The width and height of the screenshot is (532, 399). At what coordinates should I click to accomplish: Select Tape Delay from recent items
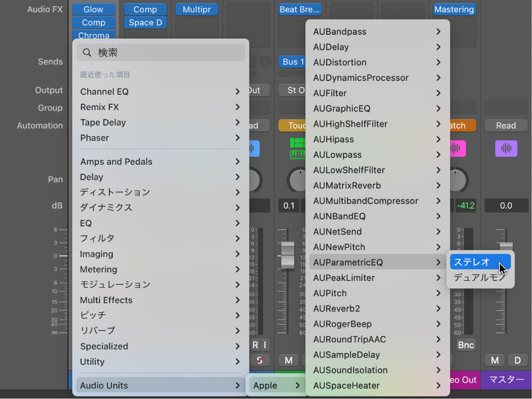coord(160,122)
